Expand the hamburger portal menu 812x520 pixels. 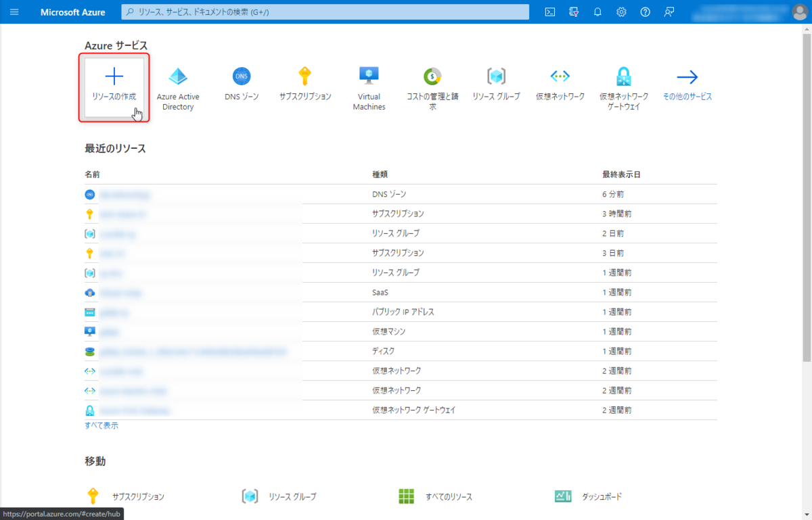14,11
